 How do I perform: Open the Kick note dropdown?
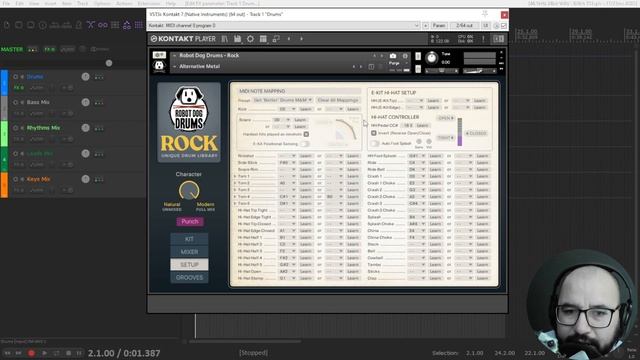287,109
